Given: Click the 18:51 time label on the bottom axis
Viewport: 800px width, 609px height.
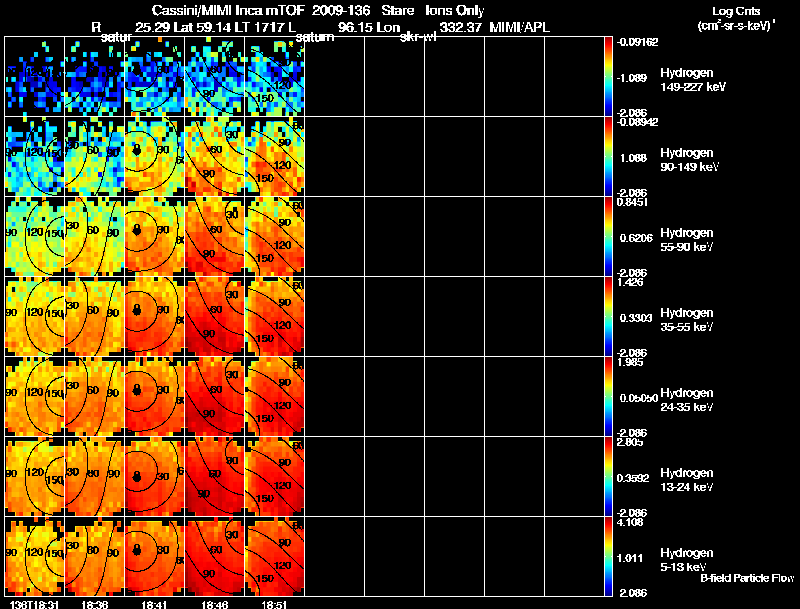Looking at the screenshot, I should 276,603.
